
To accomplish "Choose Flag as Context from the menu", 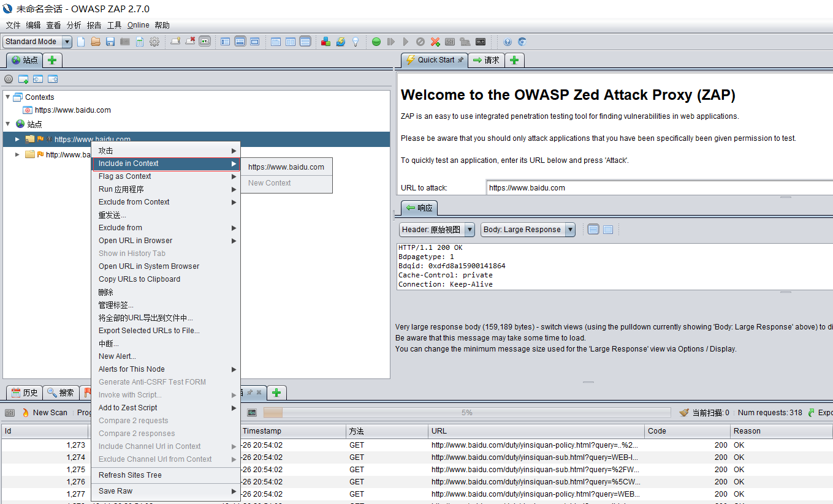I will coord(165,176).
